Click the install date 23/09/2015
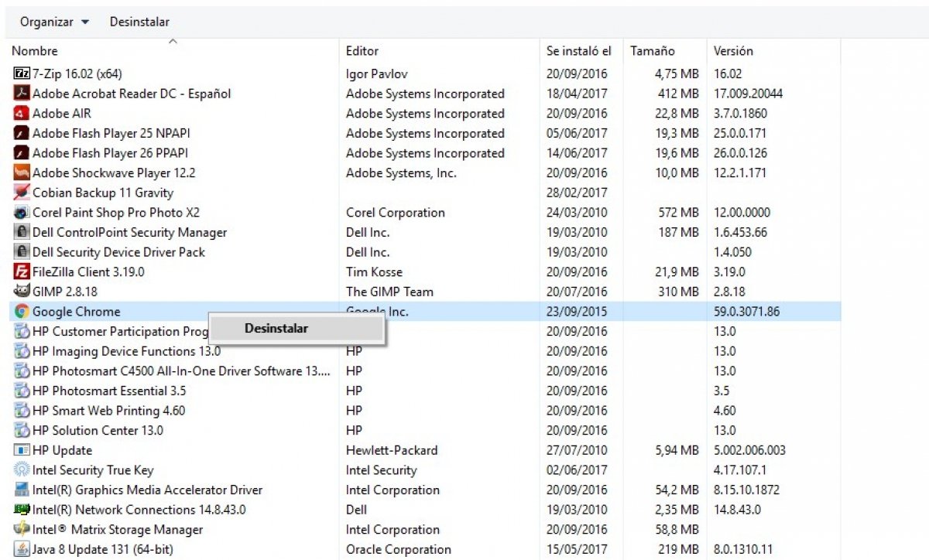The width and height of the screenshot is (929, 560). (577, 312)
